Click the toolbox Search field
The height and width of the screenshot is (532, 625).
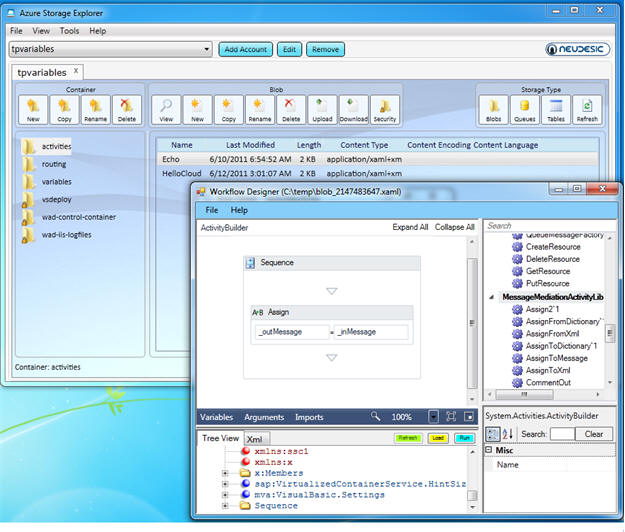550,226
